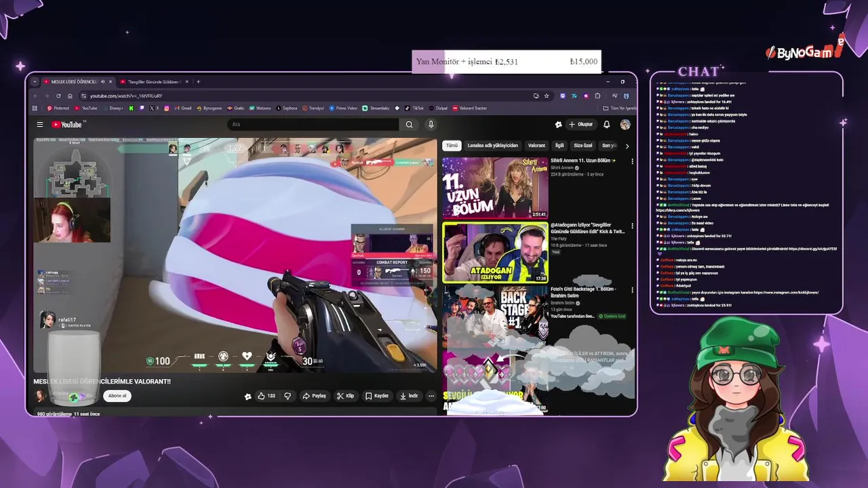
Task: Switch to the 'Sevgililer Gününde Güldüren' tab
Action: pyautogui.click(x=153, y=82)
